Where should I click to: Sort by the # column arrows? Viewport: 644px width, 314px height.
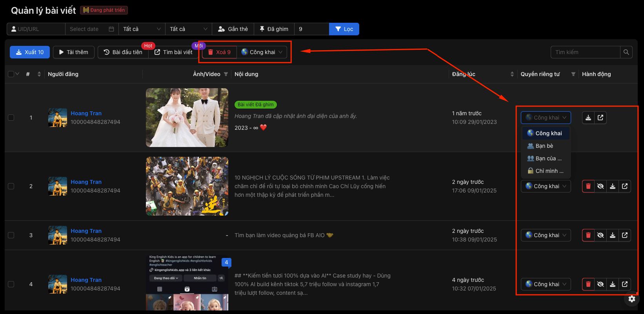coord(39,74)
